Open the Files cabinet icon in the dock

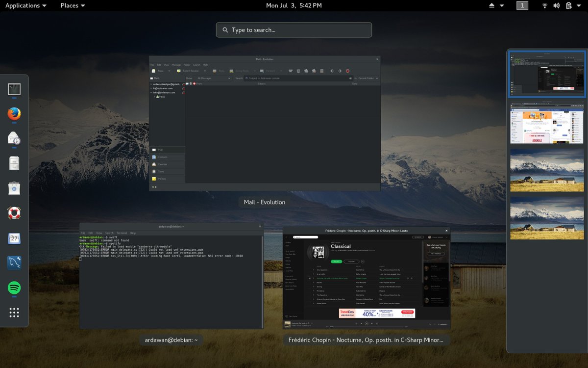click(14, 163)
